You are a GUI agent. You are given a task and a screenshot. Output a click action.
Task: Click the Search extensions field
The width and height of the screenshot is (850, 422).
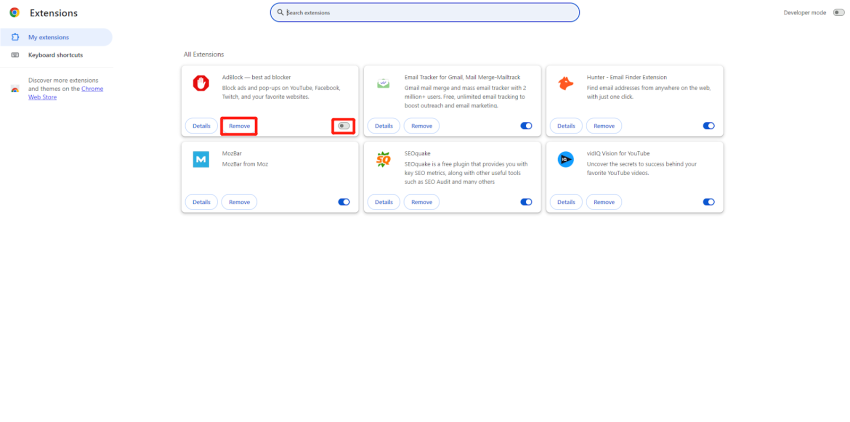click(425, 13)
